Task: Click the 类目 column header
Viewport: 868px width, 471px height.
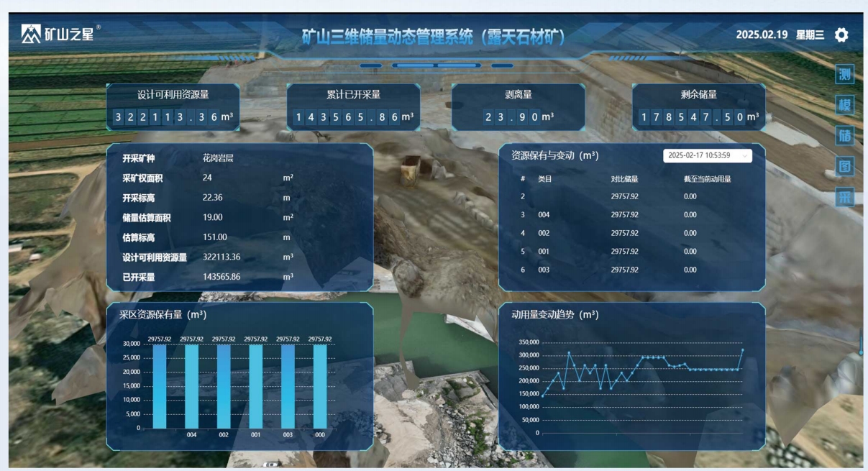Action: point(545,179)
